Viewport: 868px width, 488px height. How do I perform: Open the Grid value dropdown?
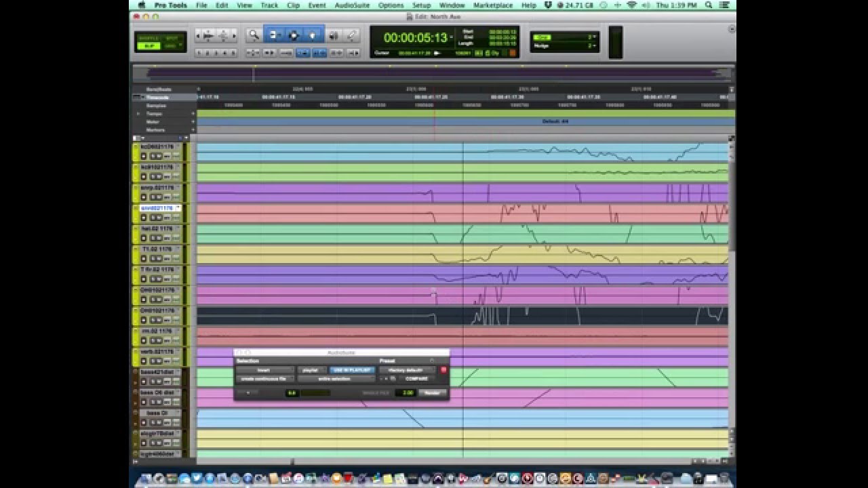[x=595, y=37]
